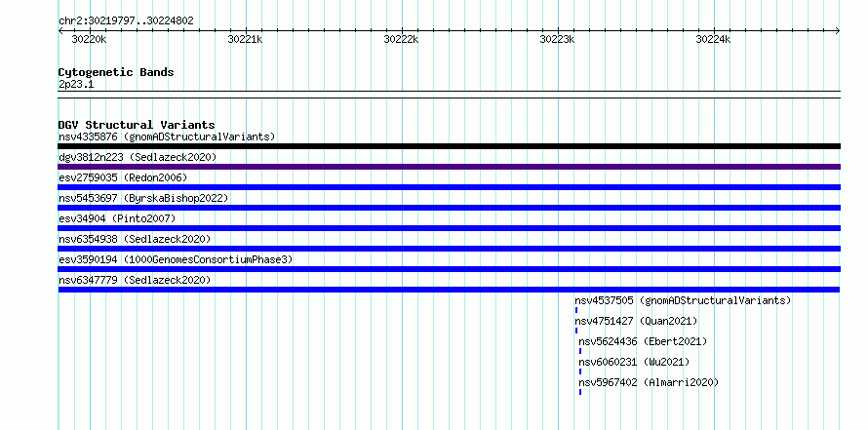Open nsv5453697 (ByrskaBishop2022) label

pyautogui.click(x=143, y=198)
